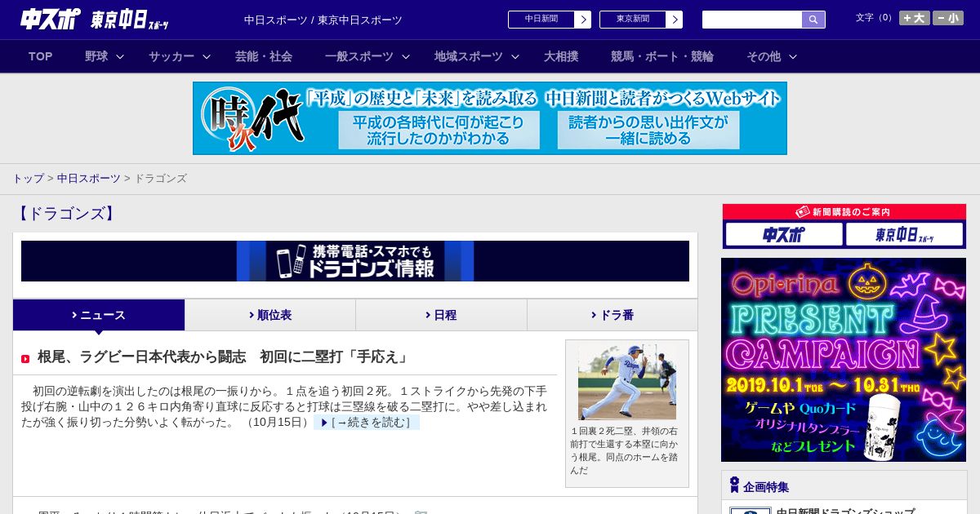The image size is (980, 514).
Task: Select the 順位表 tab
Action: (x=270, y=315)
